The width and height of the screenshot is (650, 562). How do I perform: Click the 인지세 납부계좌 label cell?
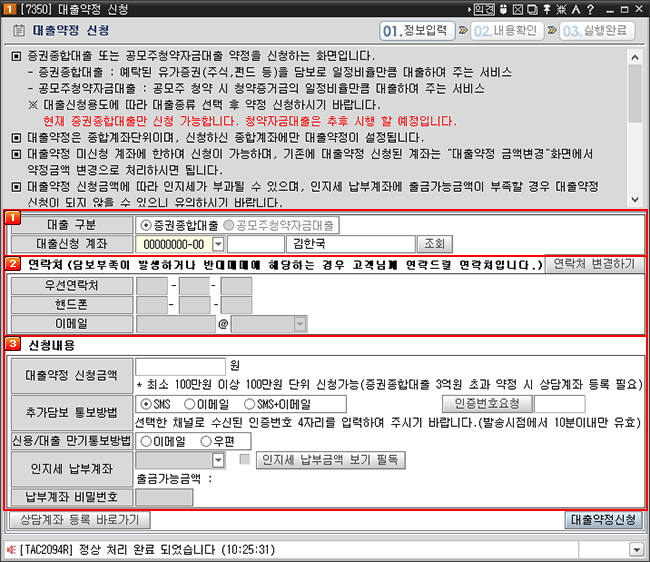click(72, 469)
